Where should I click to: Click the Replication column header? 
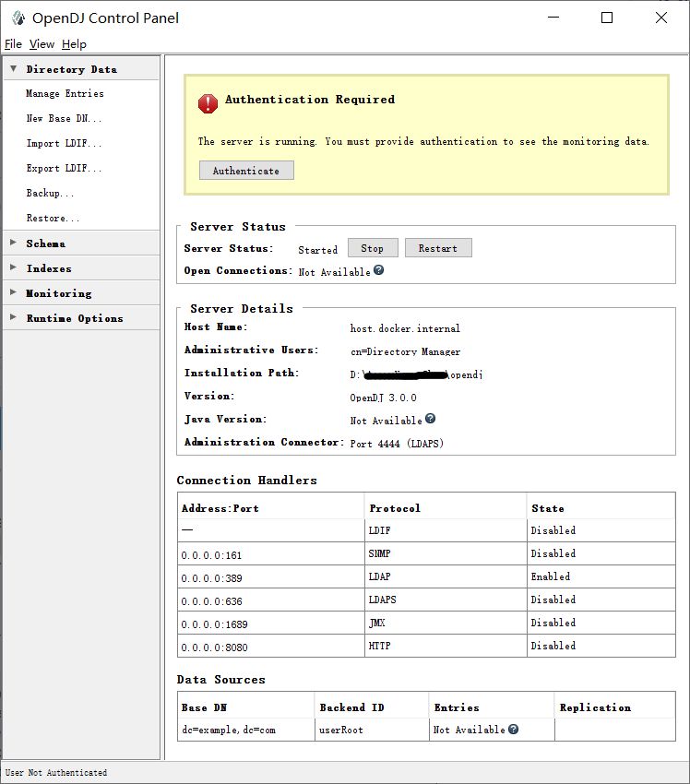pos(615,707)
